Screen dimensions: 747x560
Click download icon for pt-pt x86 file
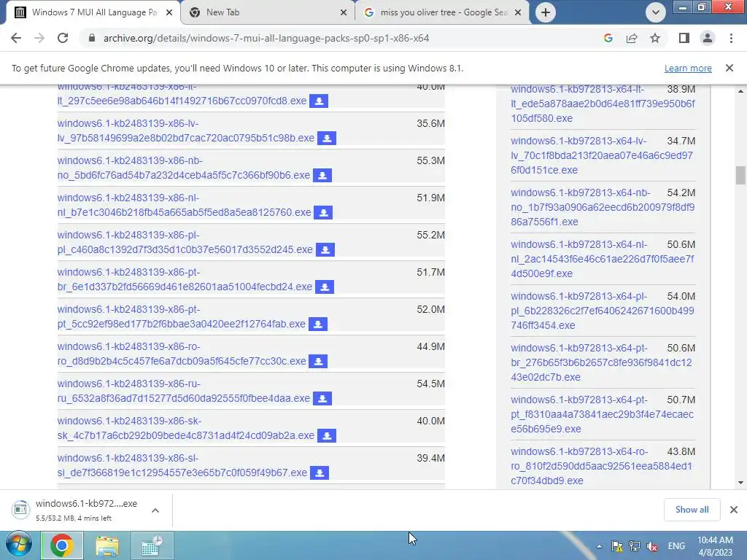click(x=318, y=324)
